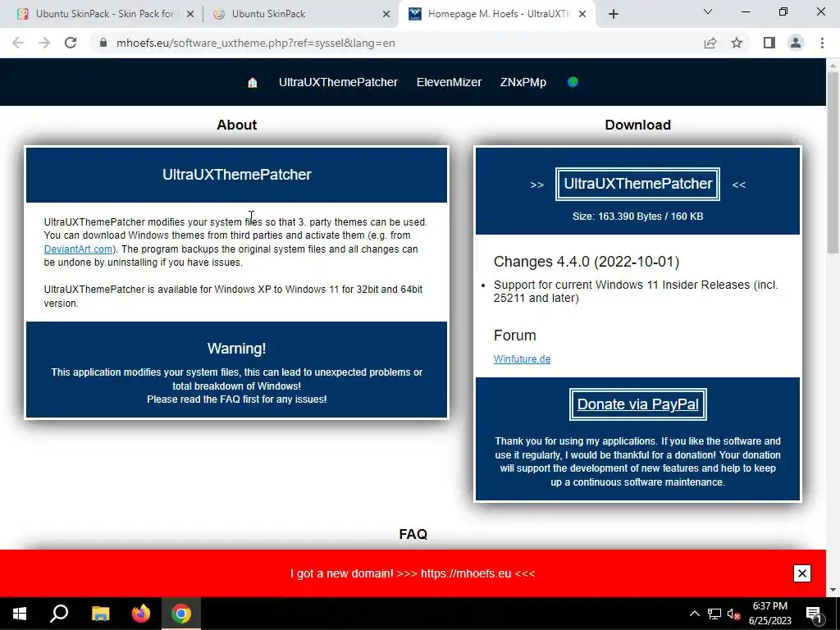
Task: Click the 'FAQ' section heading
Action: pyautogui.click(x=413, y=534)
